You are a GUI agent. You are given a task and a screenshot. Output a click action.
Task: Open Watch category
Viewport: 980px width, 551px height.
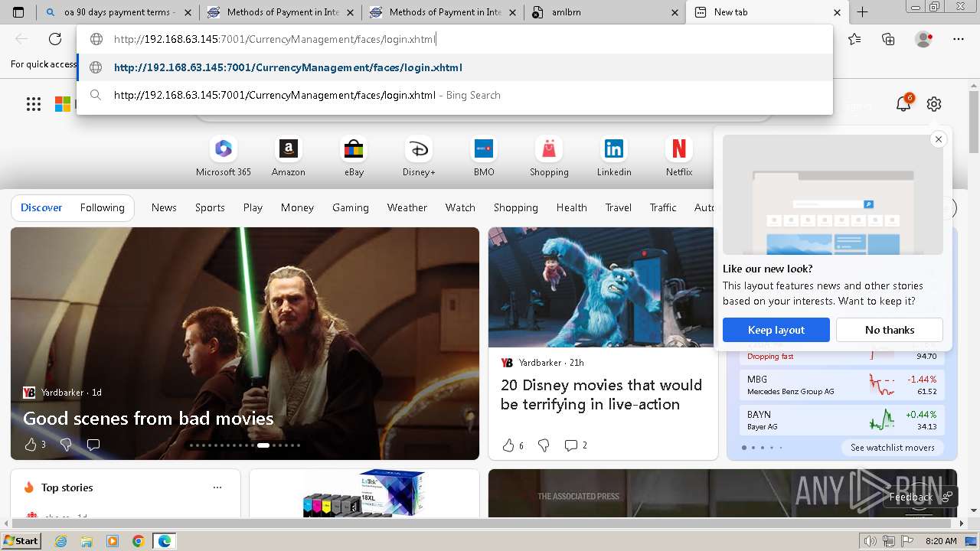click(x=460, y=207)
